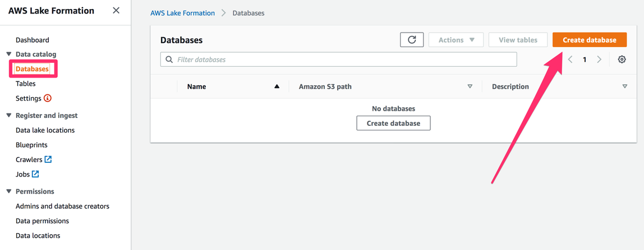This screenshot has height=250, width=644.
Task: Close the AWS Lake Formation sidebar
Action: pos(116,11)
